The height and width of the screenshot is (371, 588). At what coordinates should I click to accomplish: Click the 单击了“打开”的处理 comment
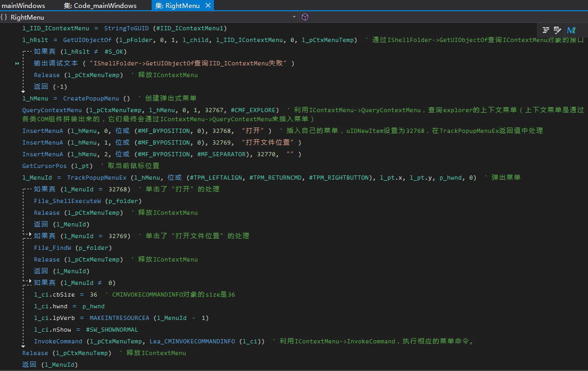(x=182, y=189)
